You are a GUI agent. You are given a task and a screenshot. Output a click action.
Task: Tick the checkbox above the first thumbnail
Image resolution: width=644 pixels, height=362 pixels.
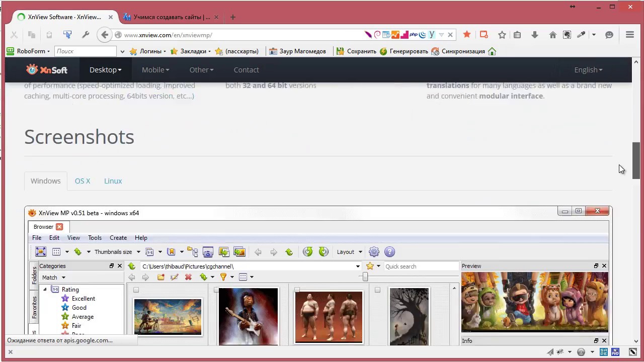coord(136,290)
